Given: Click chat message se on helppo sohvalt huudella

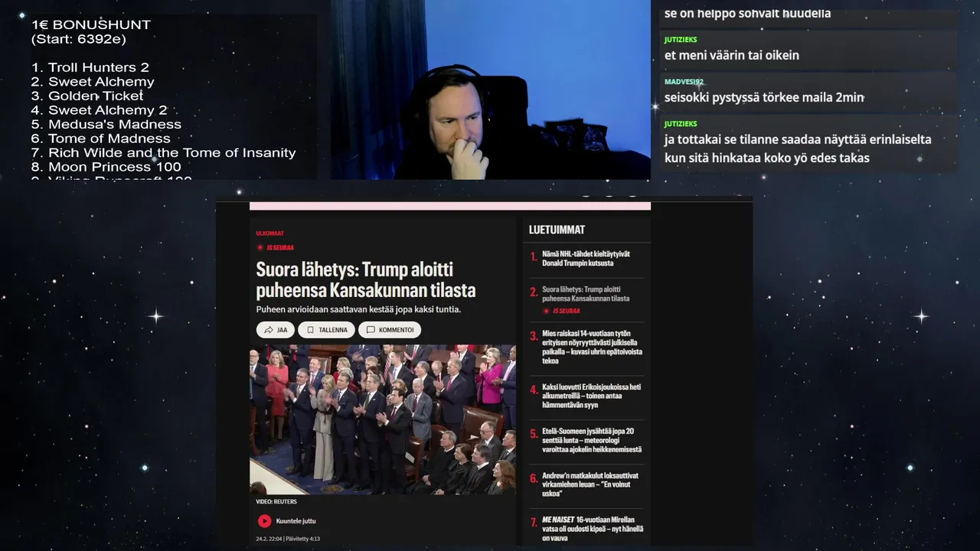Looking at the screenshot, I should (747, 13).
